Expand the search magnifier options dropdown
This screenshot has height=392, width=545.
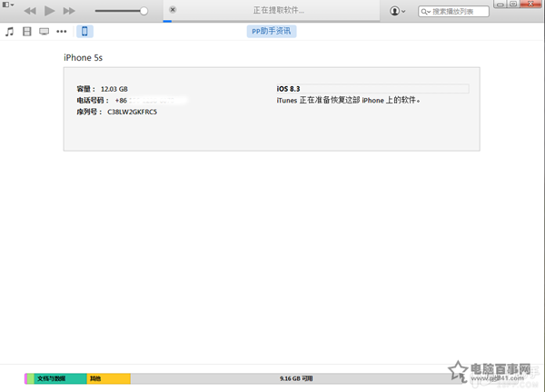pos(427,12)
